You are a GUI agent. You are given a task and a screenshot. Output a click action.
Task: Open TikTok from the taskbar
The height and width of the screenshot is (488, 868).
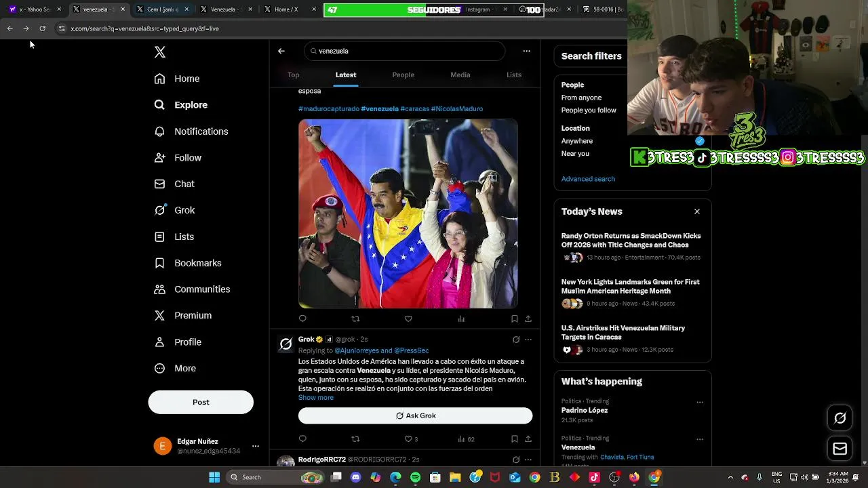(x=595, y=477)
